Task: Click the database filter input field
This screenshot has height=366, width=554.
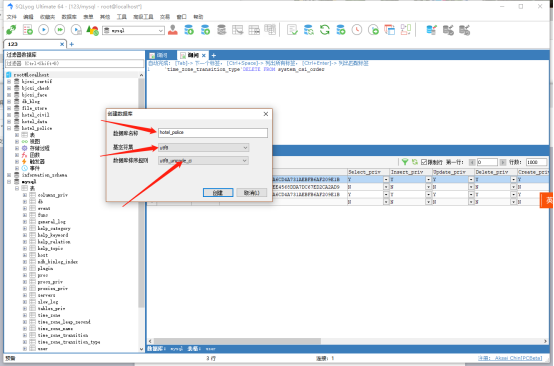Action: [75, 64]
